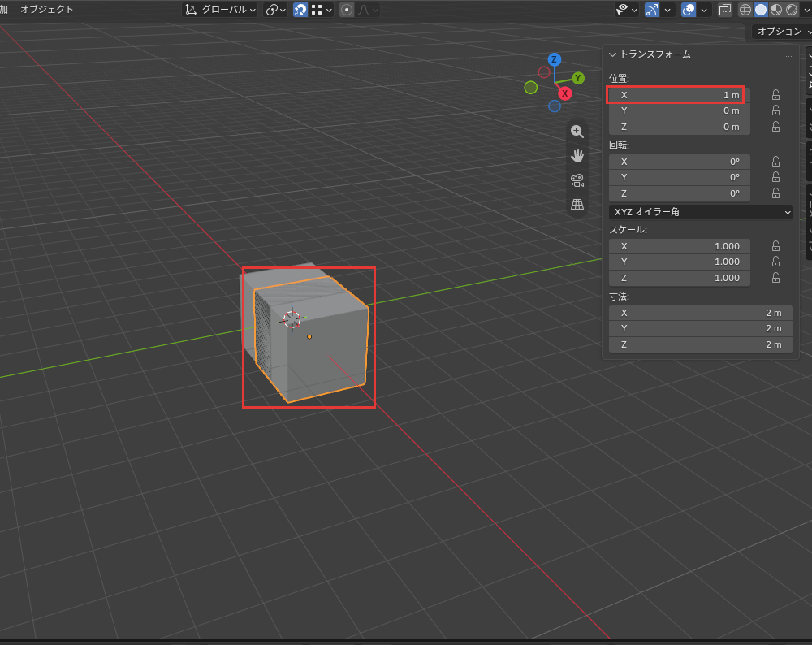
Task: Select the pan hand icon
Action: [x=577, y=155]
